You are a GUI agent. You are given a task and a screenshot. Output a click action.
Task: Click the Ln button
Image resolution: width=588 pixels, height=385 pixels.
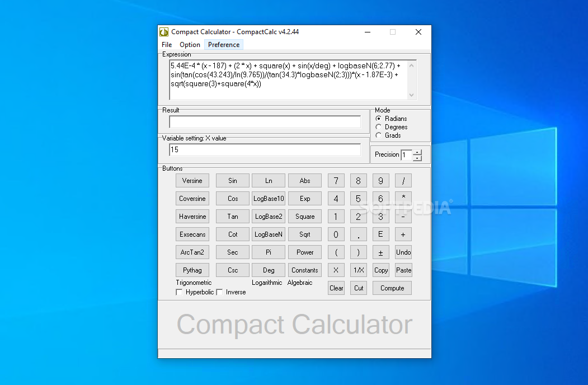point(269,181)
